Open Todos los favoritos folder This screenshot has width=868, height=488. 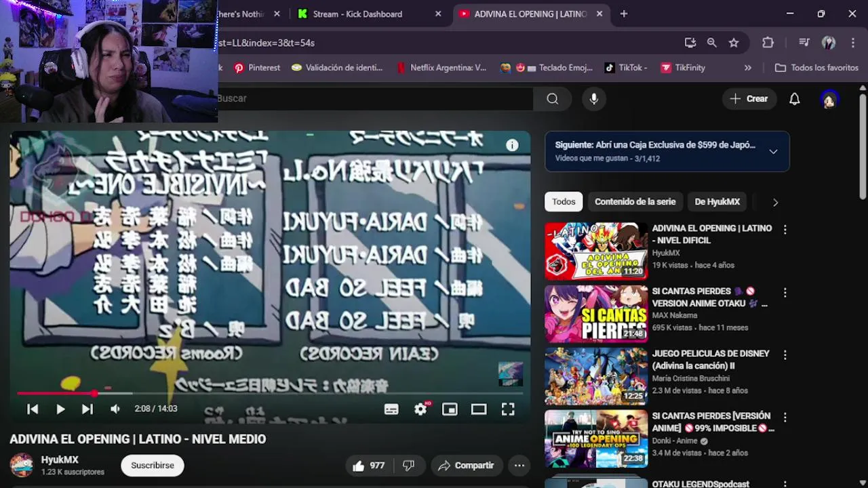coord(816,68)
